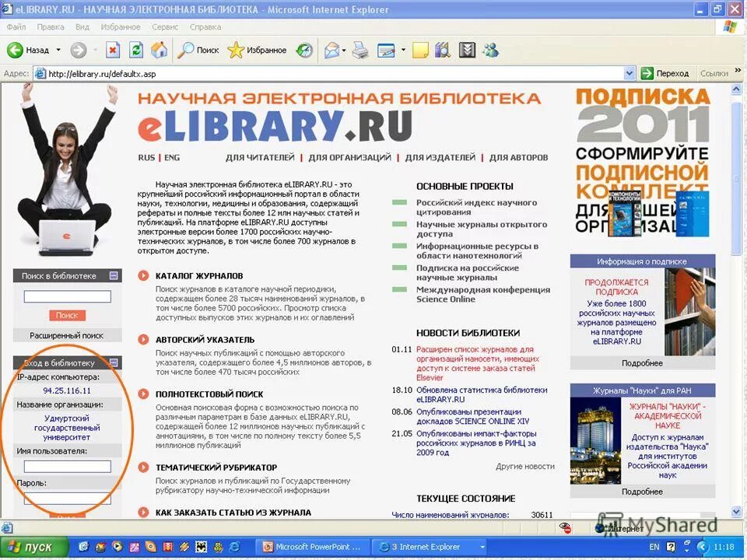Click the Edit page toolbar icon
This screenshot has width=747, height=560.
386,50
